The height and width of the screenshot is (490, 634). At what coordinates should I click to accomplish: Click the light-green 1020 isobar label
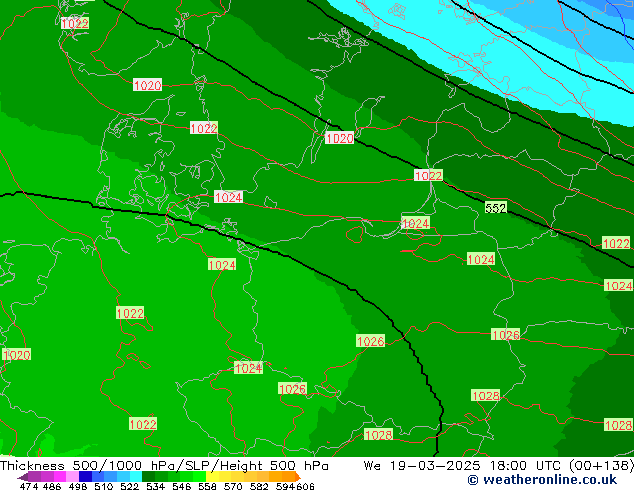(16, 355)
